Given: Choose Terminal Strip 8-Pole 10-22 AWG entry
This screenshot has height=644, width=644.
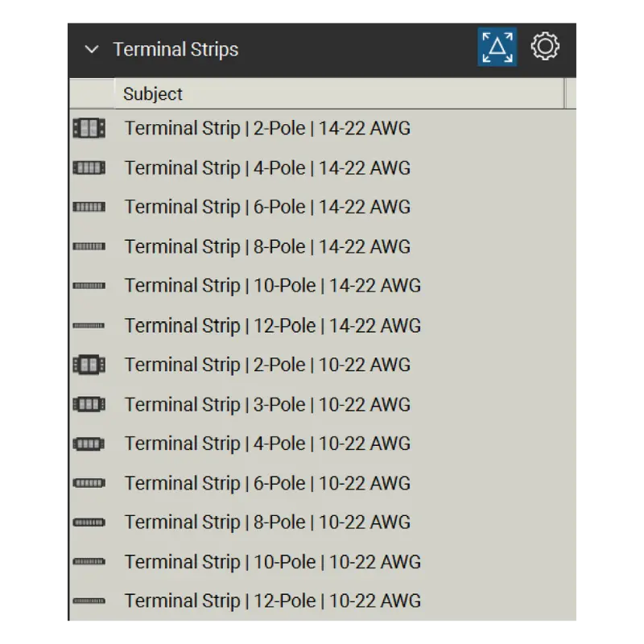Looking at the screenshot, I should click(x=323, y=522).
